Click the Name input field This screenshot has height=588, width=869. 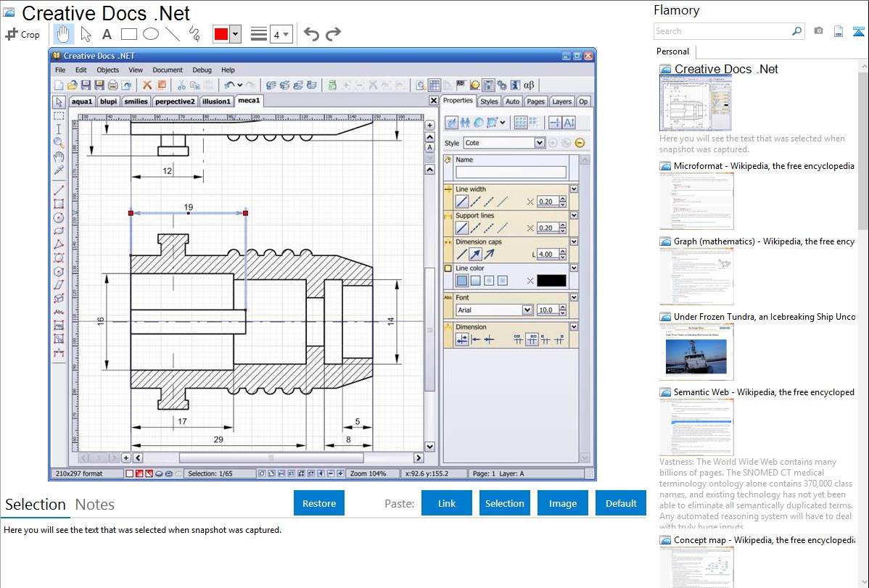click(511, 173)
